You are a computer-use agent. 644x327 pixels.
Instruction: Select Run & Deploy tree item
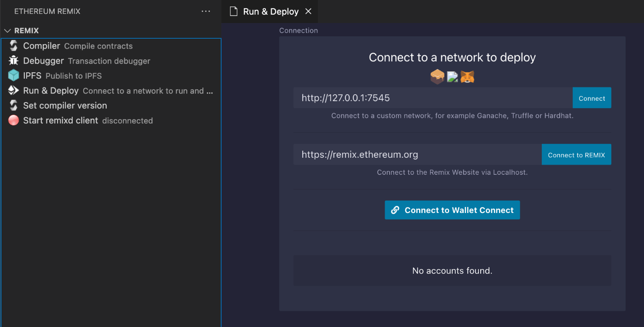click(x=111, y=91)
